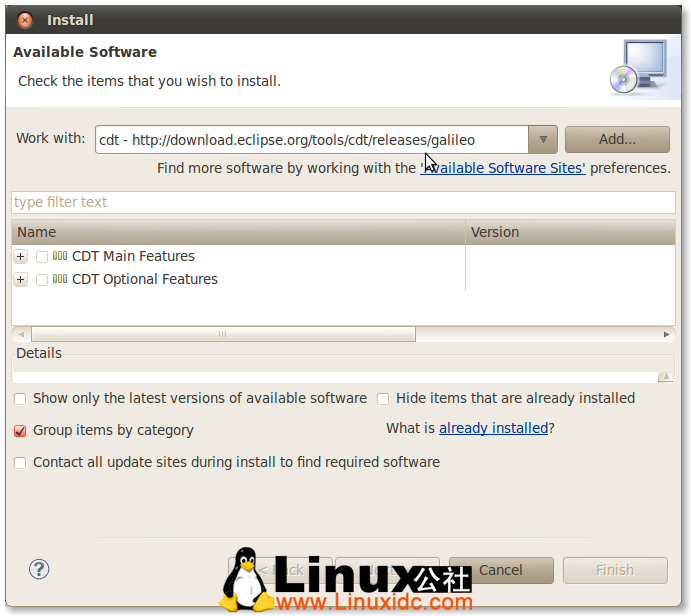Enable Show only the latest versions
This screenshot has height=616, width=691.
click(20, 399)
